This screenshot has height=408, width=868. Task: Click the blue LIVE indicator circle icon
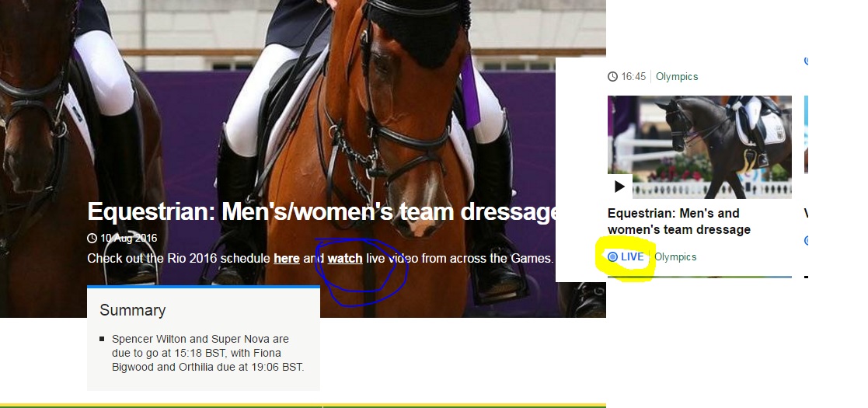point(613,257)
